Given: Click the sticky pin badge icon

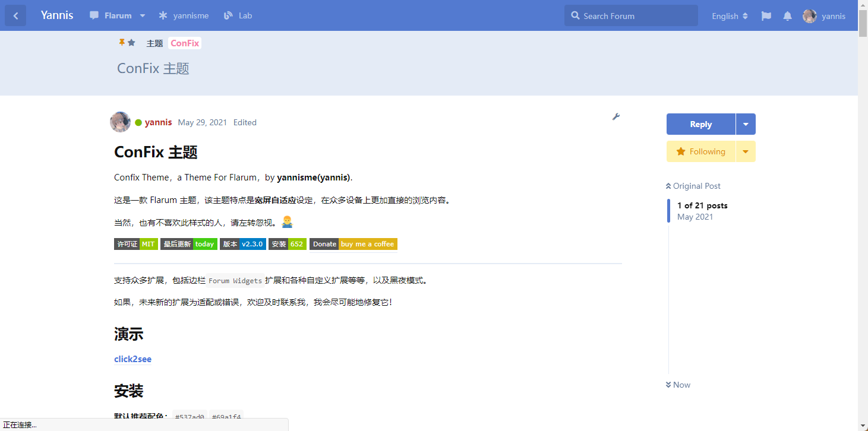Looking at the screenshot, I should coord(122,43).
